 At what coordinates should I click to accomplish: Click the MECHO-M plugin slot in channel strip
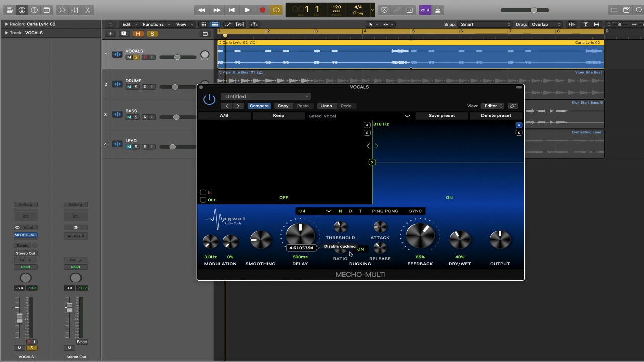tap(25, 235)
